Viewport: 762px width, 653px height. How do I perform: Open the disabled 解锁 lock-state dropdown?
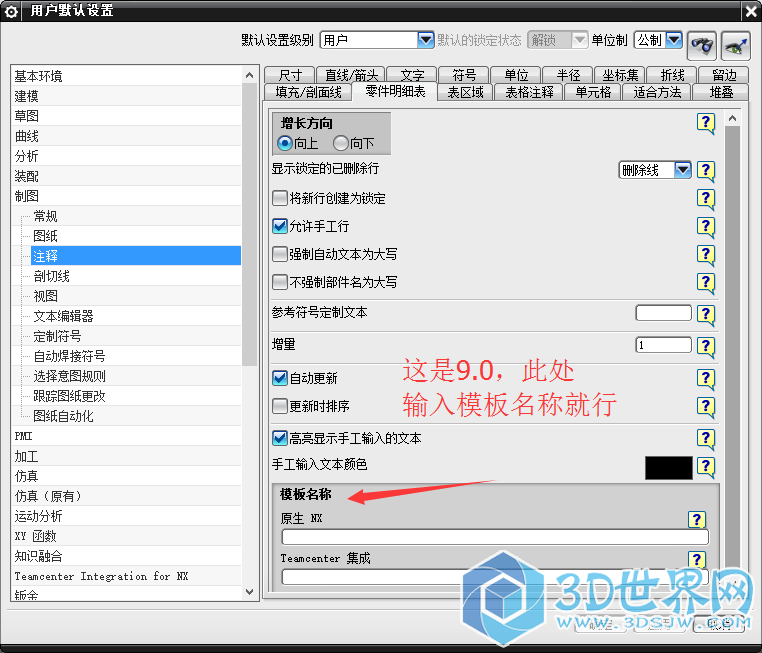point(557,40)
